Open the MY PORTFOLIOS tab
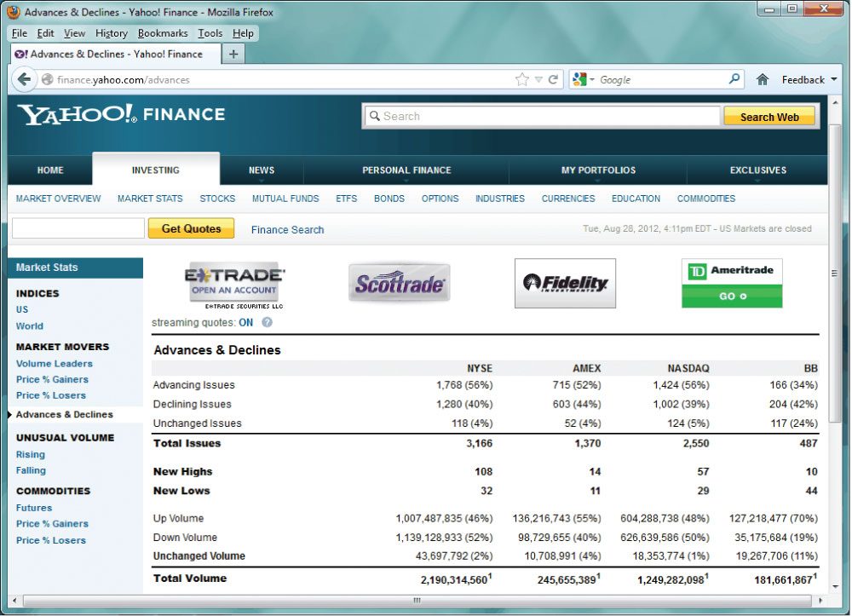852x616 pixels. click(598, 170)
